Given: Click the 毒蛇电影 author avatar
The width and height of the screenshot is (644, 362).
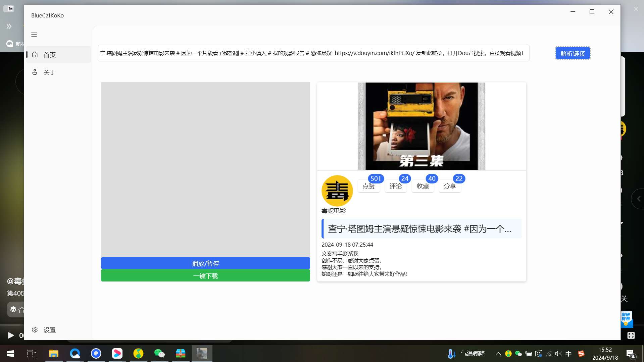Looking at the screenshot, I should (x=337, y=191).
